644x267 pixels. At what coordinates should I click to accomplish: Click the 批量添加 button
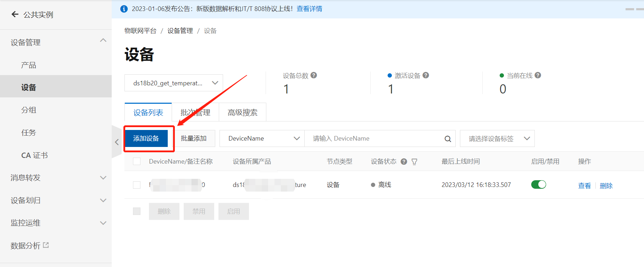[194, 138]
